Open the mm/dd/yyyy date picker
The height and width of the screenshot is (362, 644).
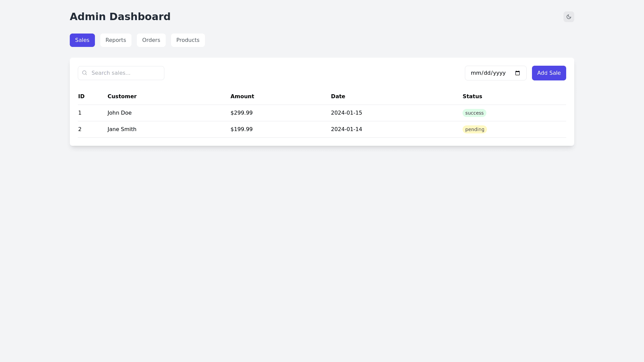pos(489,73)
